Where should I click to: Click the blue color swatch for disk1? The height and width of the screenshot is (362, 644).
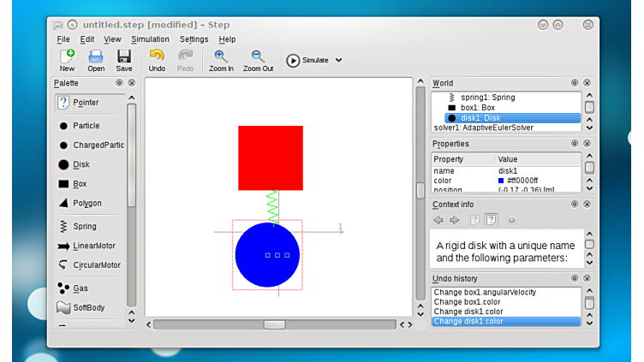coord(501,181)
